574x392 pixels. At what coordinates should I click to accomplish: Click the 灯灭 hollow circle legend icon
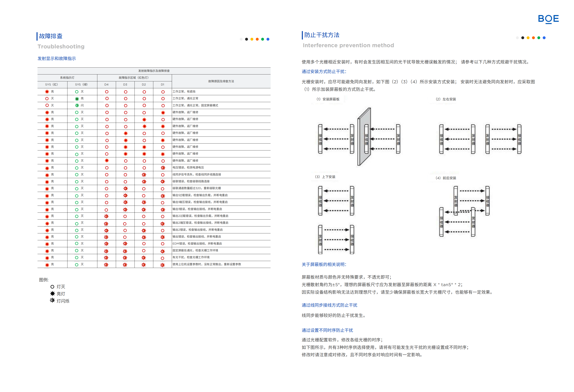point(52,287)
